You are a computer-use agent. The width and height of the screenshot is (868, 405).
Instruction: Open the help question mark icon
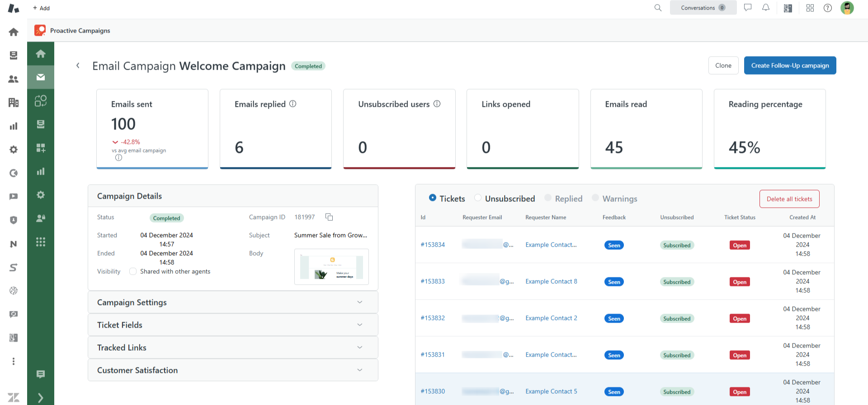[x=828, y=8]
